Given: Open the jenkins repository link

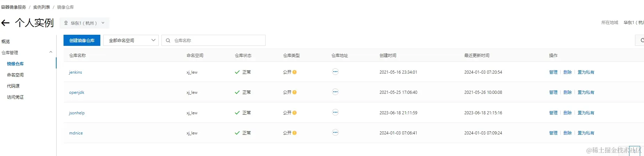Looking at the screenshot, I should tap(75, 72).
